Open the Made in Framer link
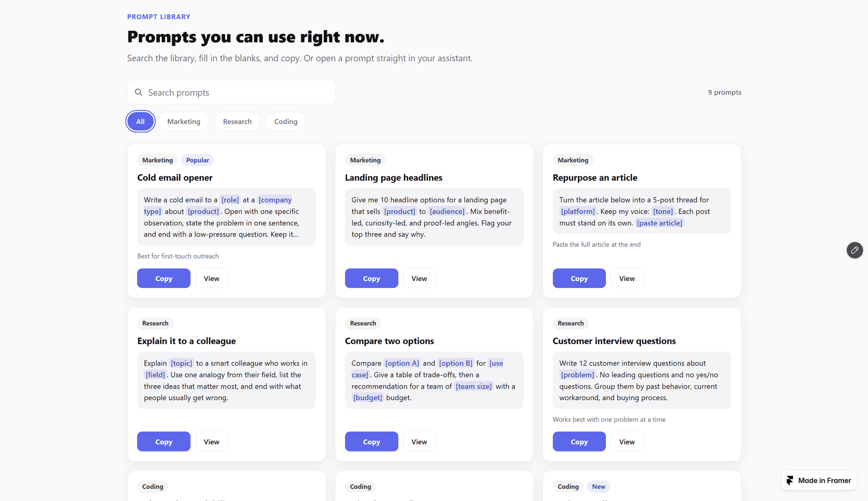 point(819,480)
